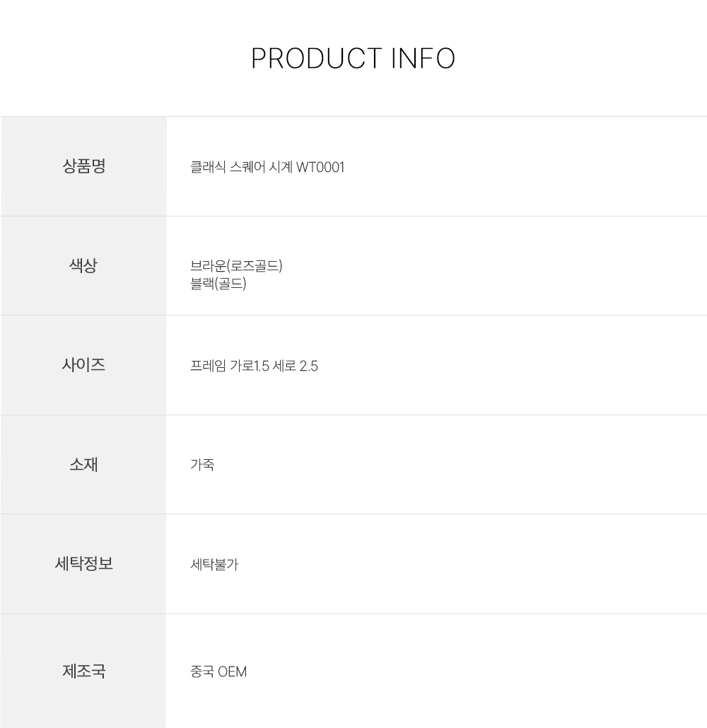Select the 색상 row label
The image size is (707, 728).
(x=83, y=266)
